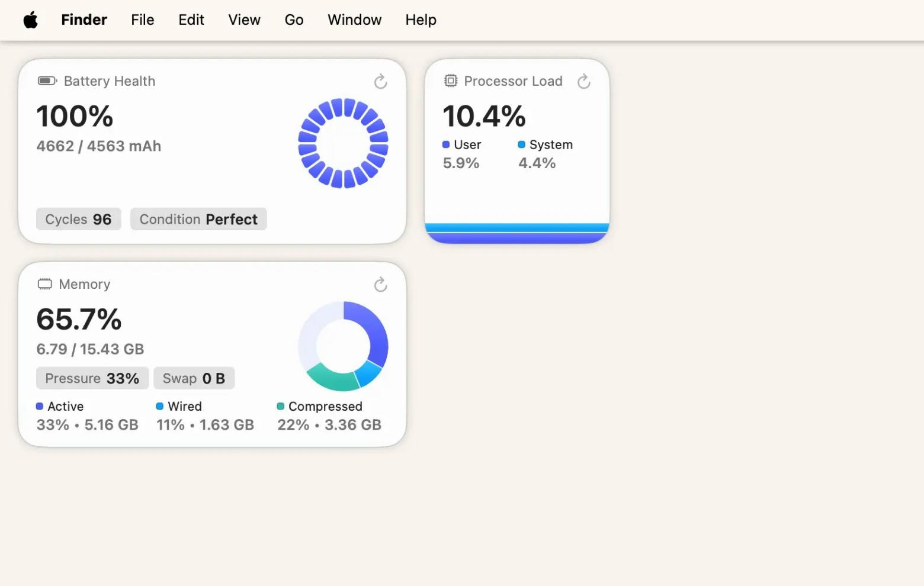Refresh the Memory widget
The height and width of the screenshot is (586, 924).
(381, 285)
